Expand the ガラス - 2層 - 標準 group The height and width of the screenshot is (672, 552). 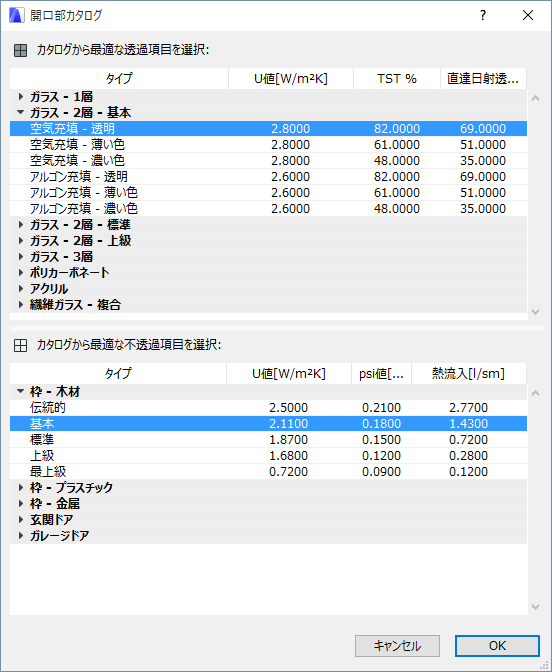pyautogui.click(x=21, y=225)
